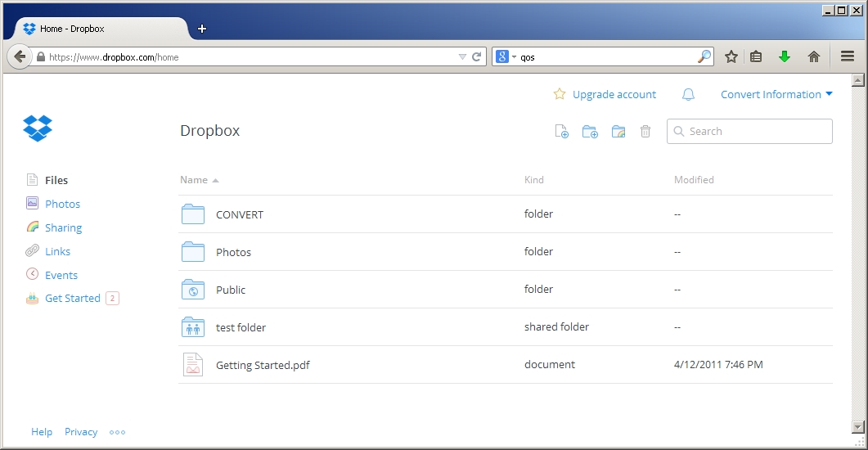
Task: Open Links in the sidebar
Action: [x=57, y=252]
